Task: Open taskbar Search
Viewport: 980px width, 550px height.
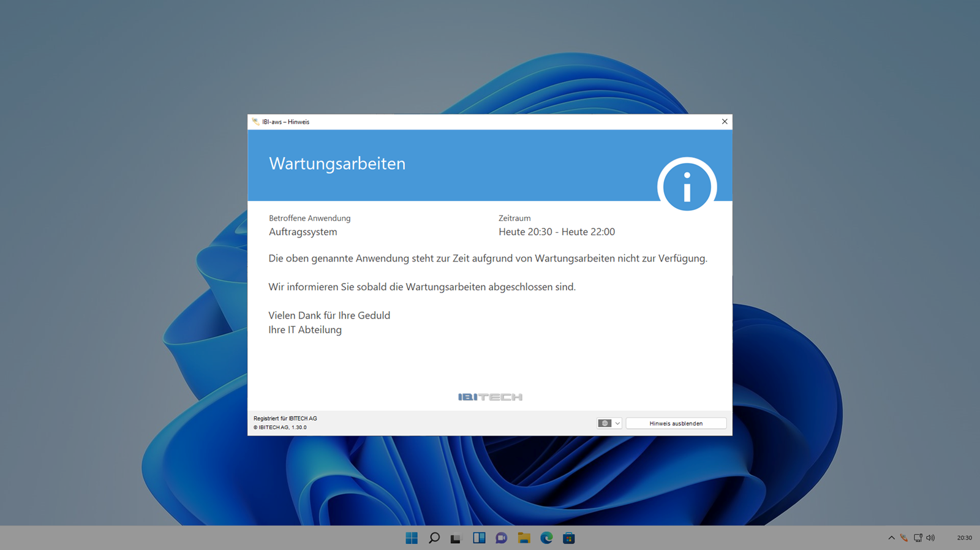Action: tap(434, 538)
